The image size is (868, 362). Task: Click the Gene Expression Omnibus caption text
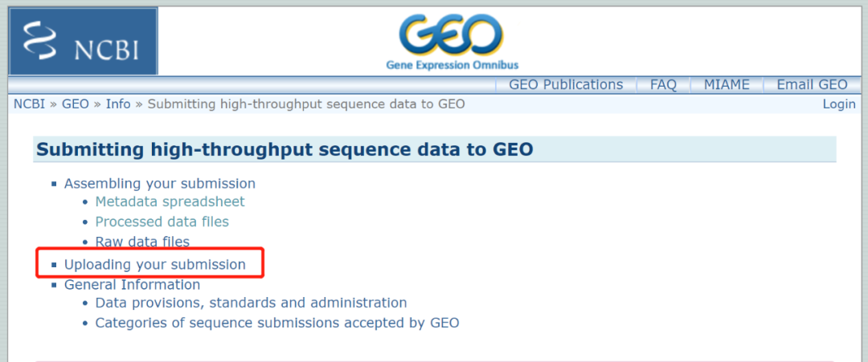452,65
